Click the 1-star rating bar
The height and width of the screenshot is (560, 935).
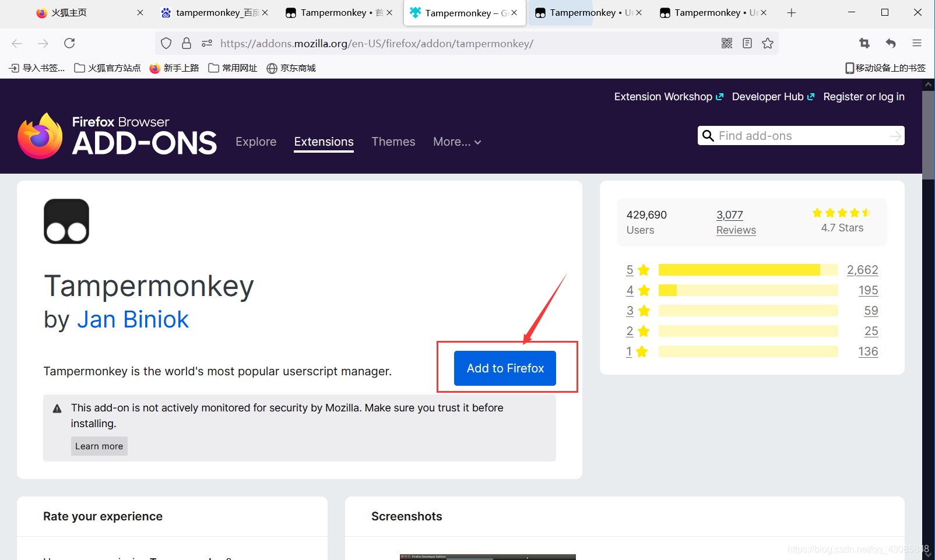coord(748,351)
